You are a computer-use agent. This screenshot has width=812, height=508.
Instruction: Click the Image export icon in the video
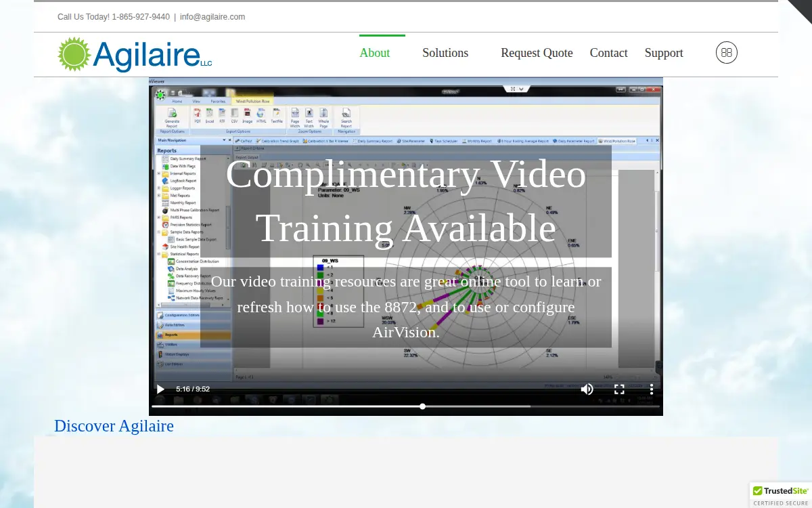248,115
